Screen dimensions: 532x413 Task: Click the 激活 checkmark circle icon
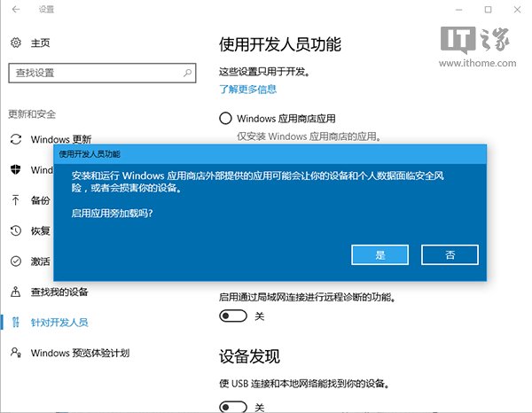click(16, 261)
